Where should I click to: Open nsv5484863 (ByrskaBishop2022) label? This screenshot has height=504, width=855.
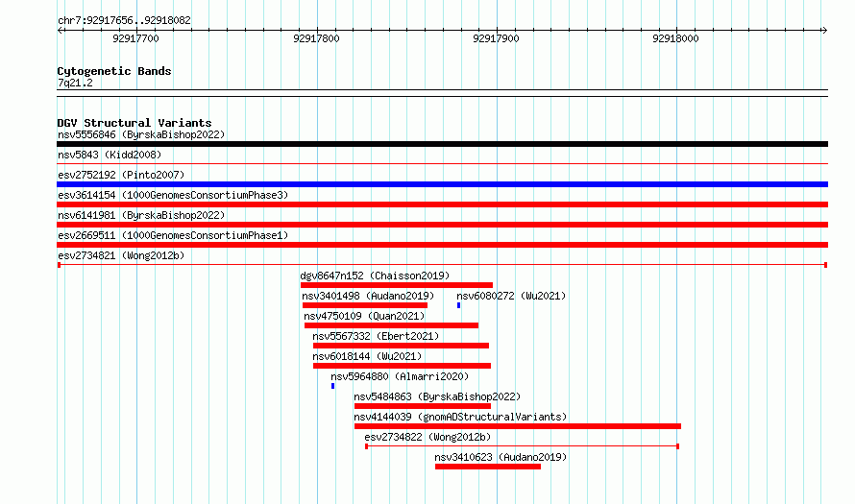pyautogui.click(x=437, y=396)
